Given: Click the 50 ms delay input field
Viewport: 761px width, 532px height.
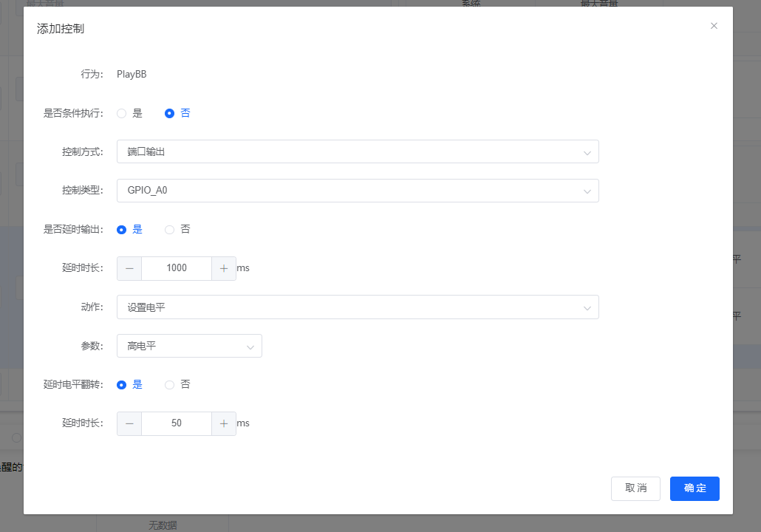Looking at the screenshot, I should click(x=177, y=423).
